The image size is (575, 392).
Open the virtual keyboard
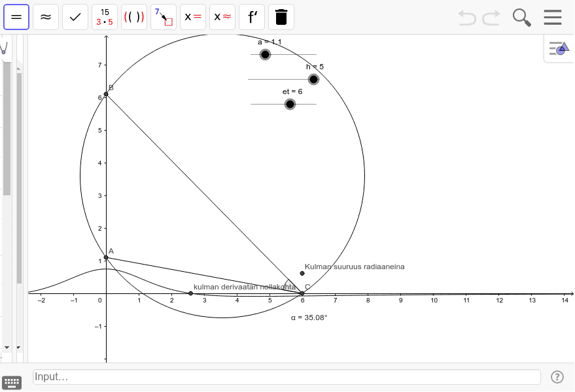click(12, 383)
